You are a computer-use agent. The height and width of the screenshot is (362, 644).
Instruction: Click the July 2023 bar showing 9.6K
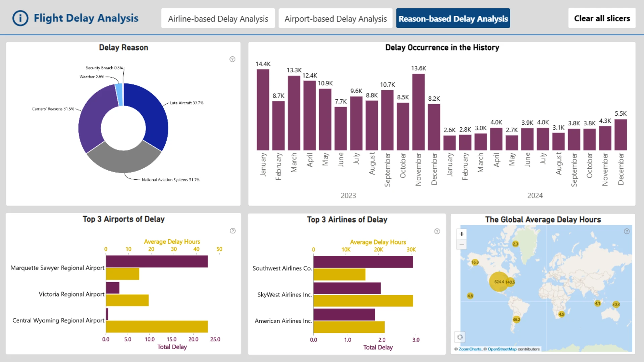356,123
